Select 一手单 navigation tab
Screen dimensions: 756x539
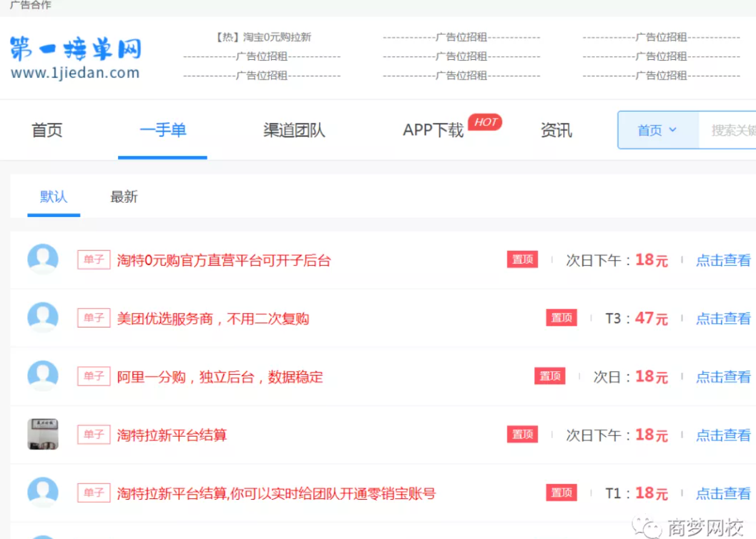(x=163, y=130)
